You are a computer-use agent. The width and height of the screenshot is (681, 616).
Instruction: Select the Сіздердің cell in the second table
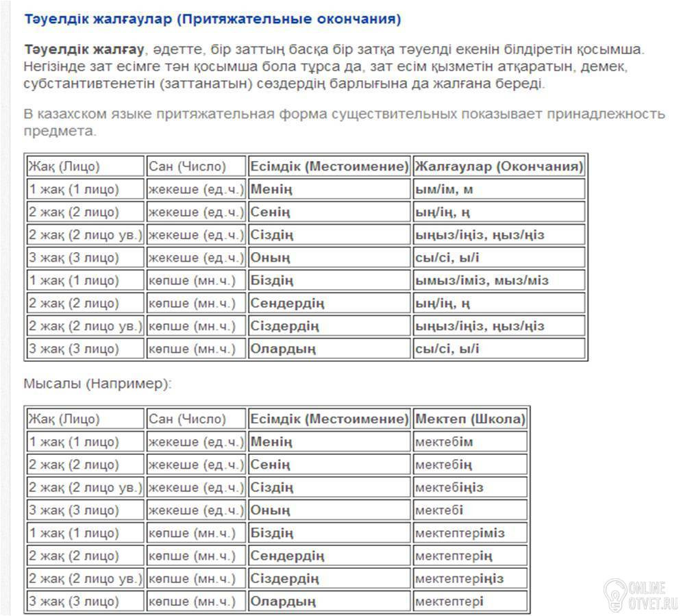coord(330,578)
